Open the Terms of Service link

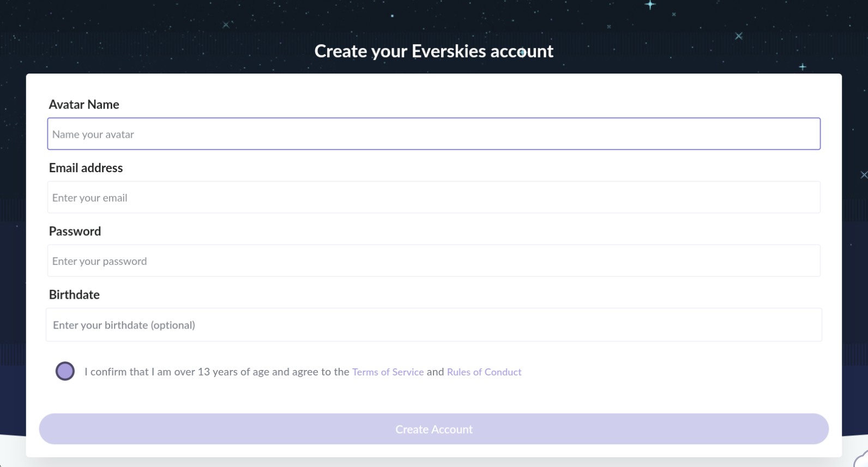(388, 372)
